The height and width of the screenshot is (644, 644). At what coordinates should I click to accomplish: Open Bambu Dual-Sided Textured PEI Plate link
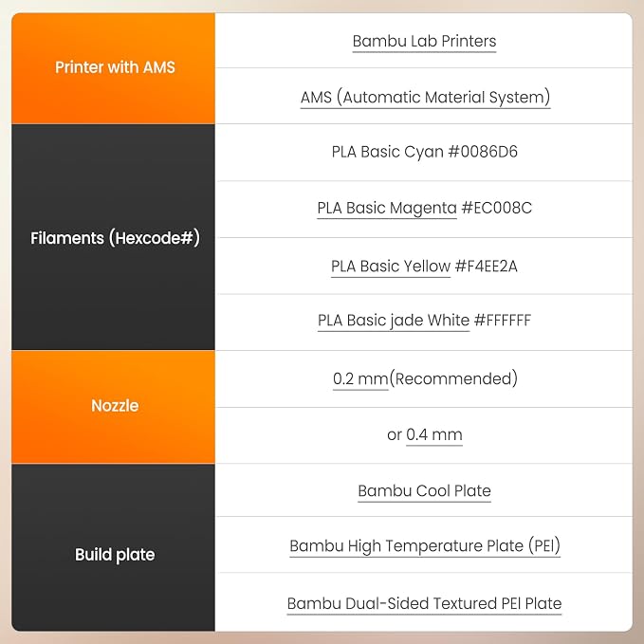[x=424, y=604]
